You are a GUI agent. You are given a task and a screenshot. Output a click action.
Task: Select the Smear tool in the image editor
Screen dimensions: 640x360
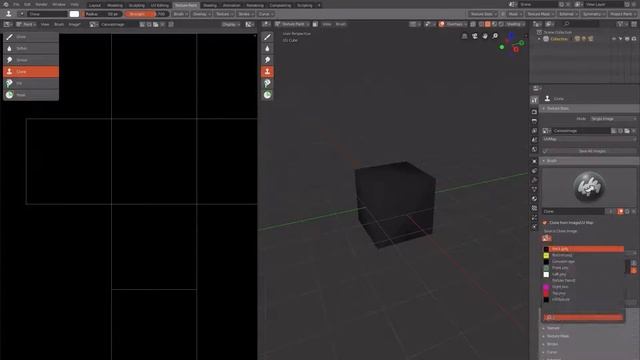(x=31, y=60)
